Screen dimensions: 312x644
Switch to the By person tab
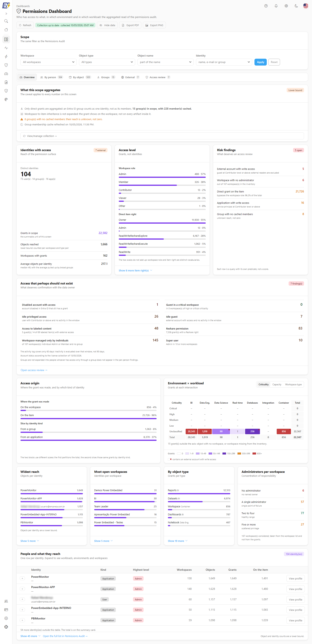click(51, 77)
